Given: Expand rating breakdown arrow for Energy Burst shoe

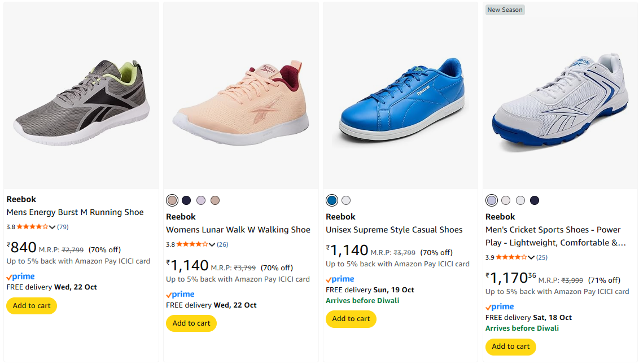Looking at the screenshot, I should point(52,227).
